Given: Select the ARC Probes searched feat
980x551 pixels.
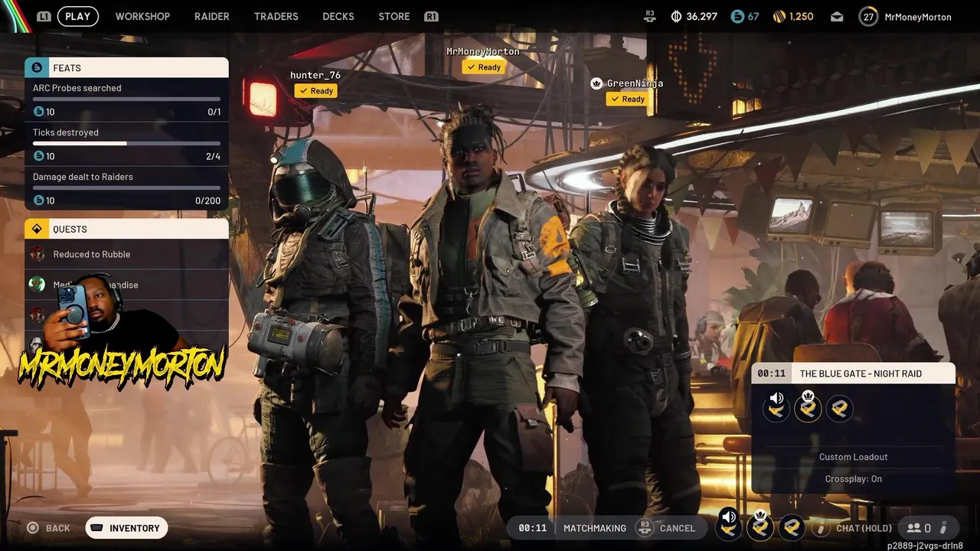Looking at the screenshot, I should (x=126, y=100).
